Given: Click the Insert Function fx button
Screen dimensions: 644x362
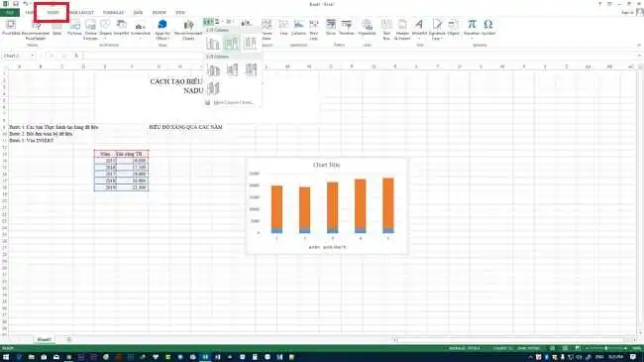Looking at the screenshot, I should [x=76, y=56].
